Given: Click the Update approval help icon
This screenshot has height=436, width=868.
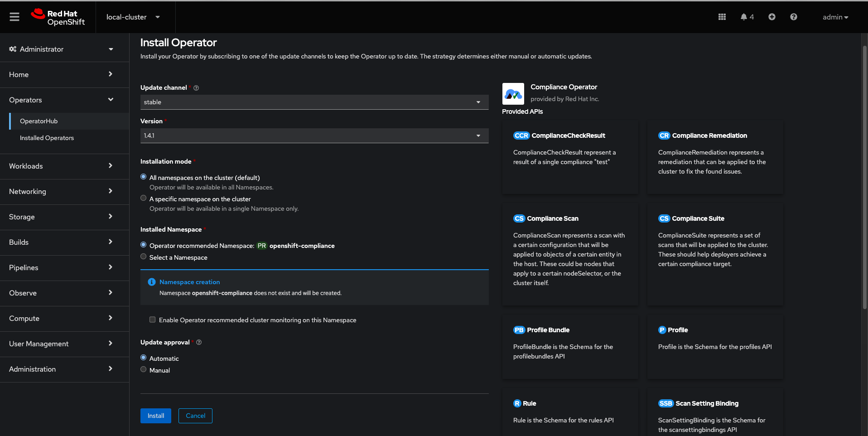Looking at the screenshot, I should pos(199,342).
